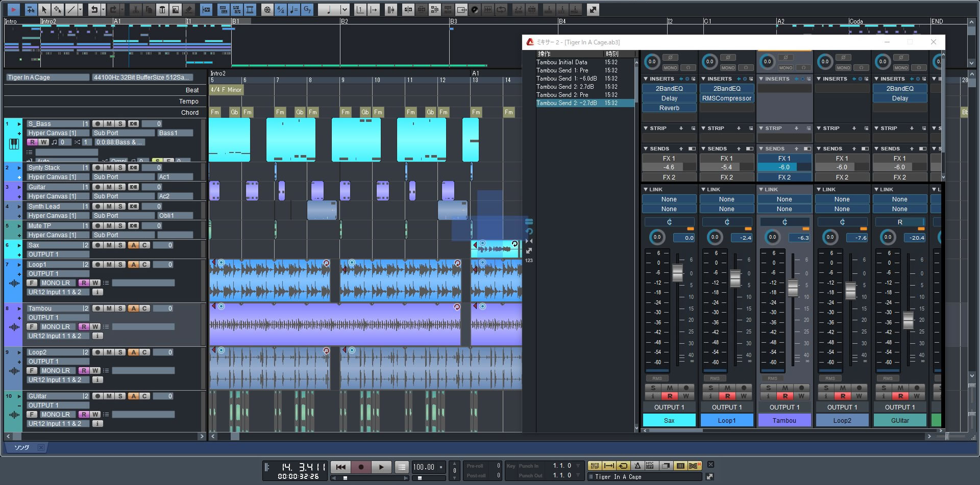This screenshot has width=980, height=485.
Task: Open the note length dropdown arrow
Action: [345, 9]
